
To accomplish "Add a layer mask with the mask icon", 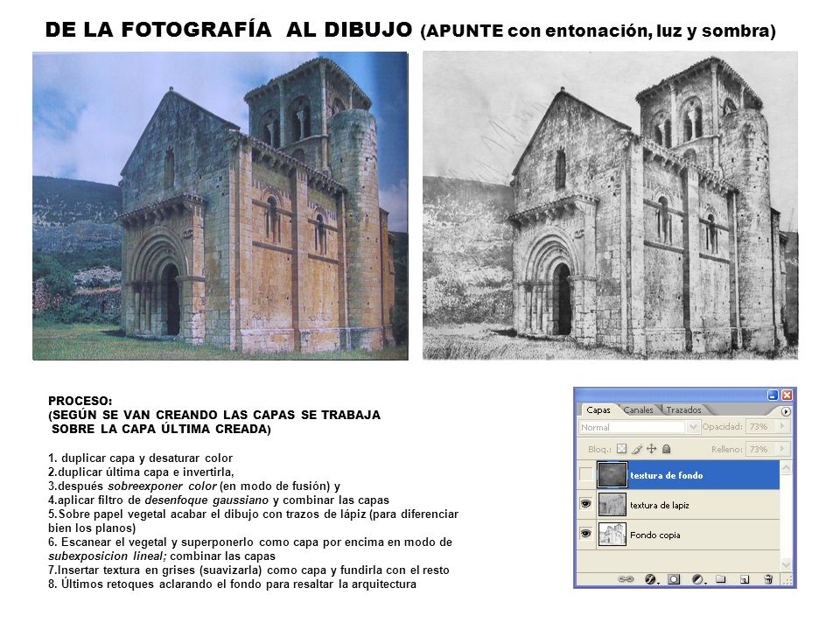I will click(674, 579).
